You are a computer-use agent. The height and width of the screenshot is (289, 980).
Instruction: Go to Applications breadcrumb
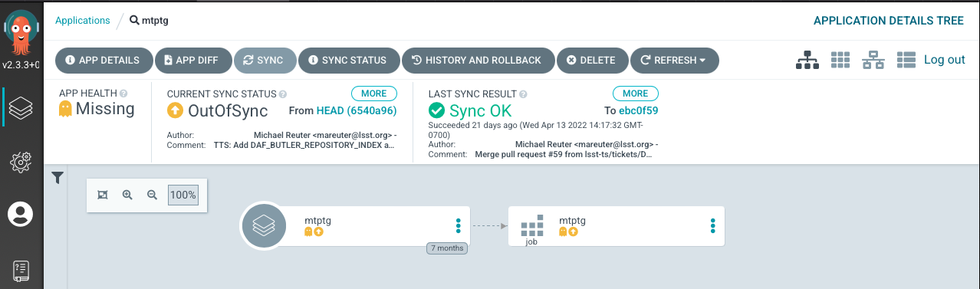83,21
